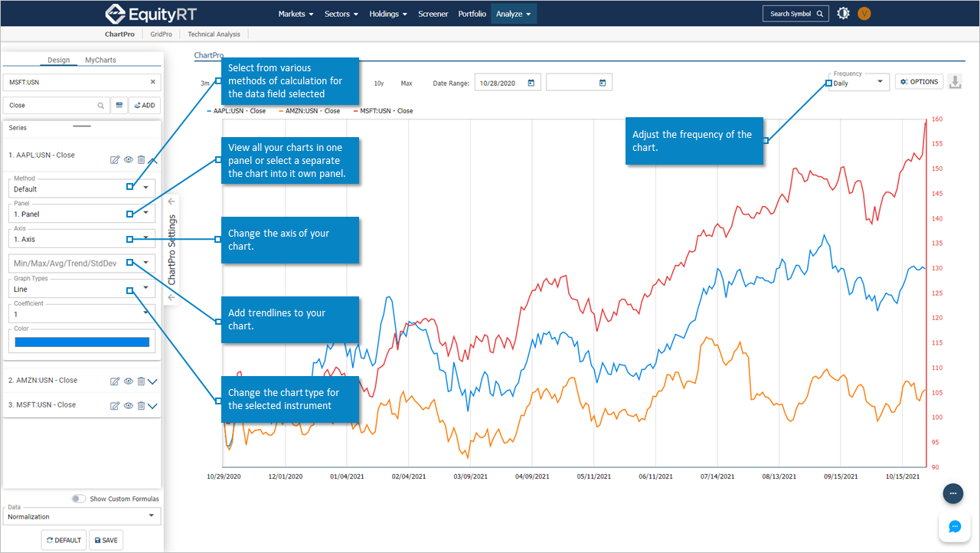Viewport: 980px width, 553px height.
Task: Open the user profile avatar
Action: 864,13
